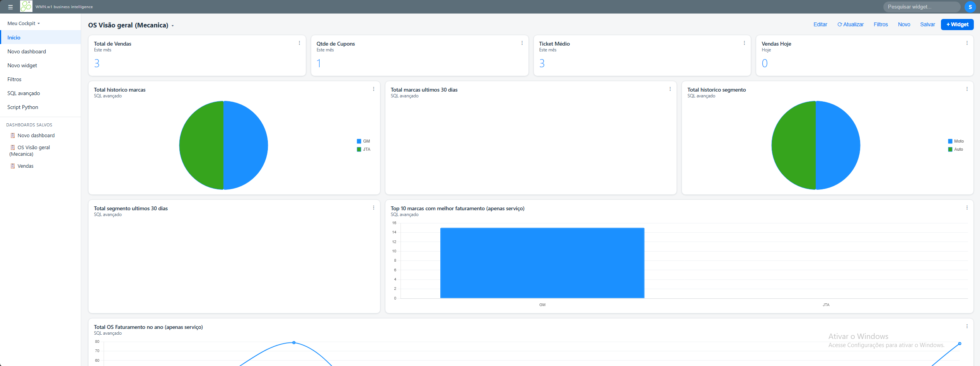980x366 pixels.
Task: Click the Novo link in toolbar
Action: click(904, 24)
